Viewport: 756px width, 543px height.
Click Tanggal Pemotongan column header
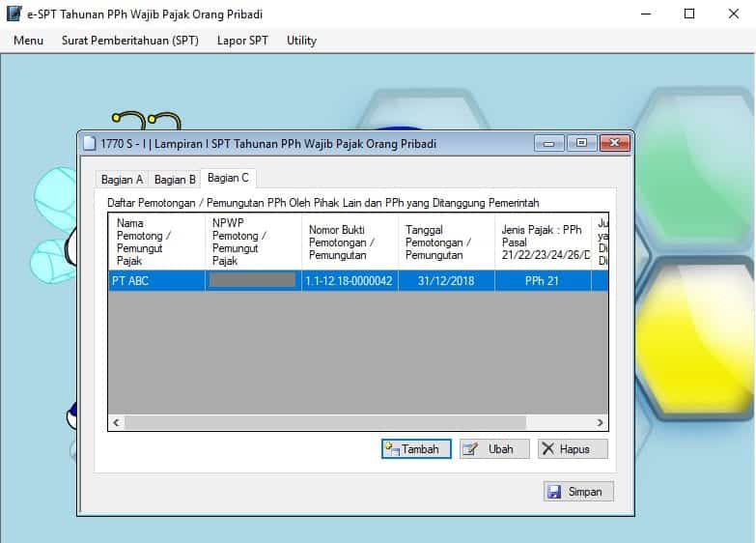[446, 242]
